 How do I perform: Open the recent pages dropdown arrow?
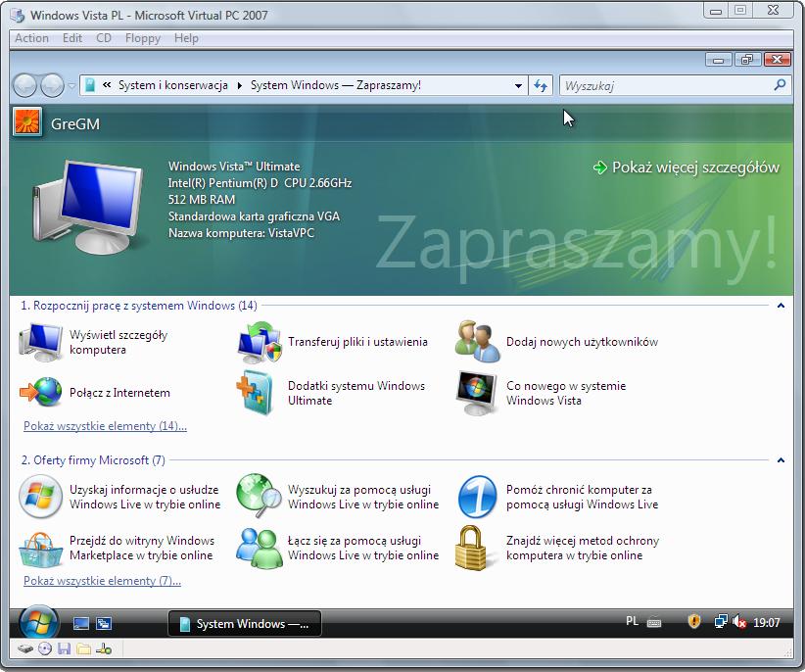71,86
